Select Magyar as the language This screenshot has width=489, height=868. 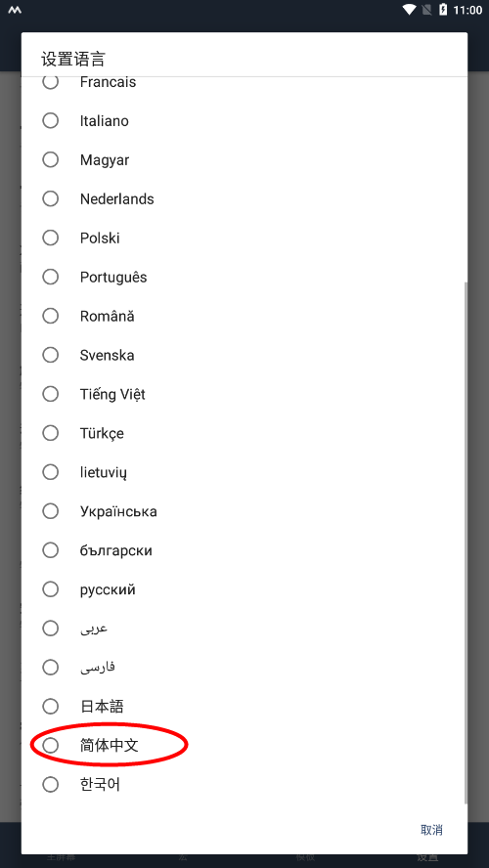pos(244,160)
